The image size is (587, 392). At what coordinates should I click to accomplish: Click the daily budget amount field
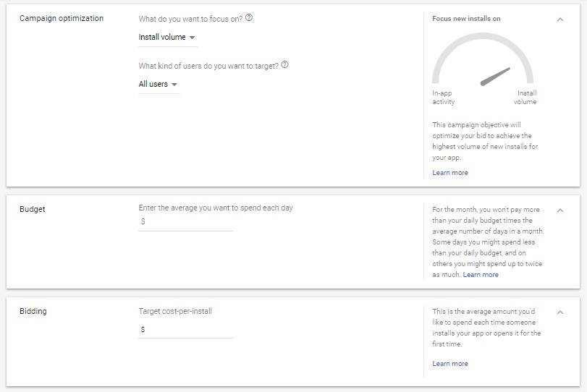tap(190, 222)
